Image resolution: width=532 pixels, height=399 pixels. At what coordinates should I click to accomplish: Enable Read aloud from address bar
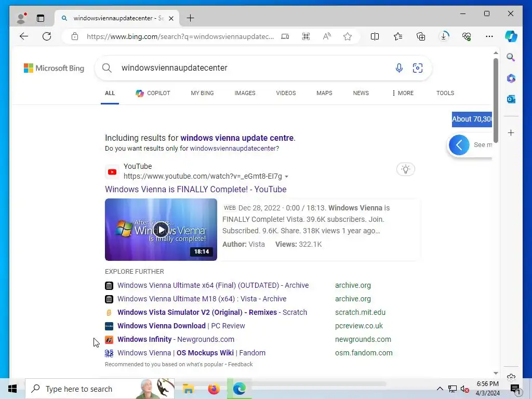pos(327,36)
